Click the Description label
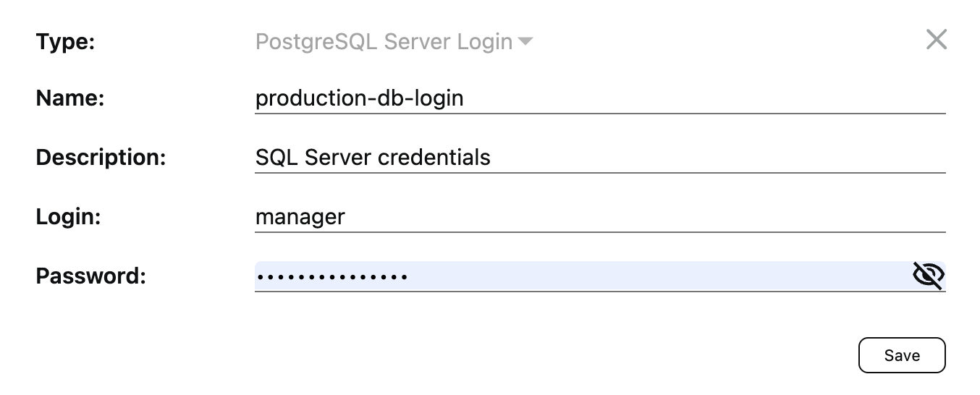The height and width of the screenshot is (395, 980). [x=101, y=157]
